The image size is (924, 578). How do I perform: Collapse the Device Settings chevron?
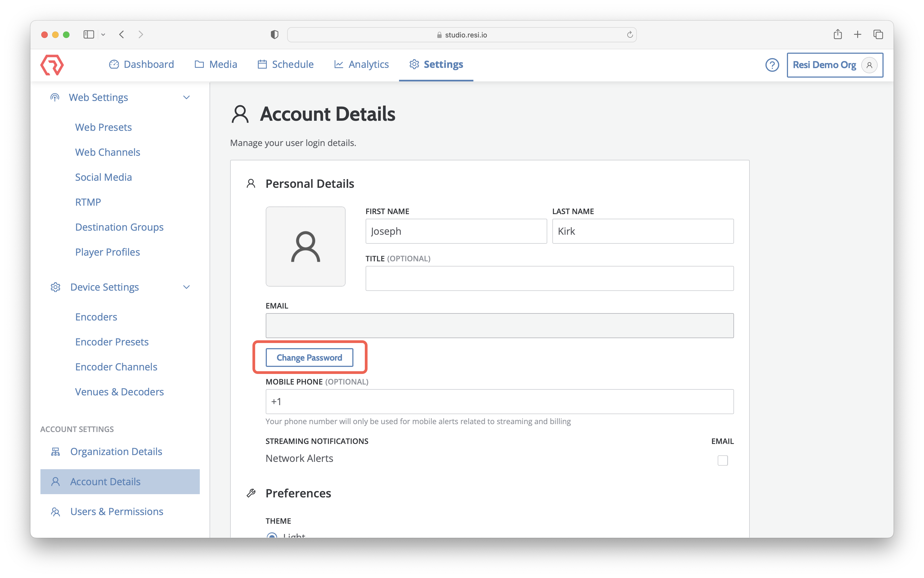click(x=186, y=287)
